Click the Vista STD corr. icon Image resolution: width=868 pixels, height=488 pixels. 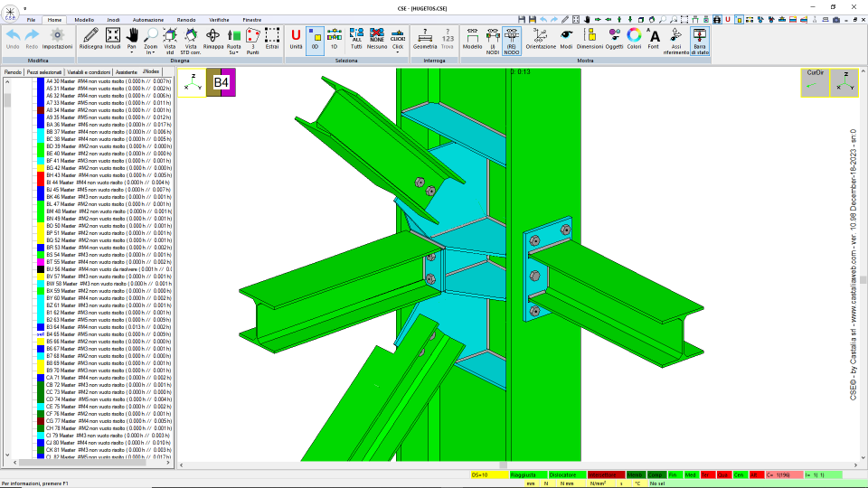click(191, 36)
